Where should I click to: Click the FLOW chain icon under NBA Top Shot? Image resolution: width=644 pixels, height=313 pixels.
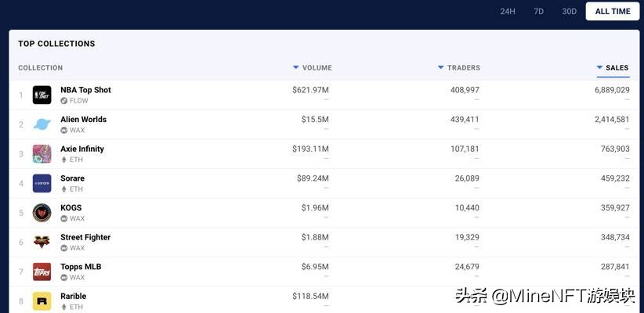tap(63, 101)
